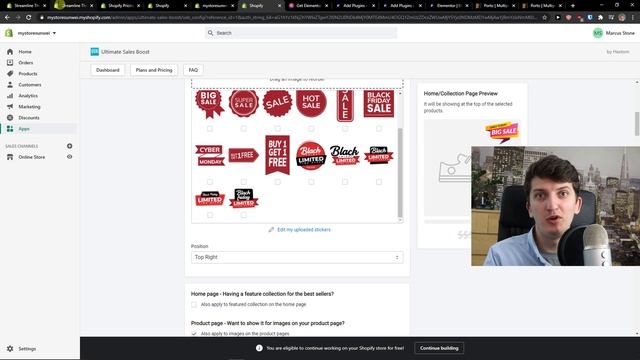Toggle apply to product page images
The width and height of the screenshot is (640, 360).
[x=194, y=333]
